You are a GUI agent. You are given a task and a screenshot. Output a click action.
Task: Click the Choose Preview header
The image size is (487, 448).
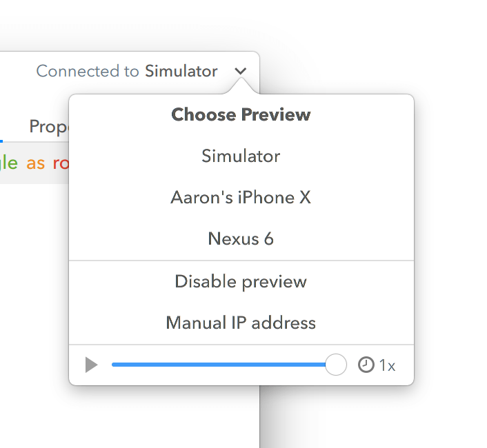click(x=241, y=114)
